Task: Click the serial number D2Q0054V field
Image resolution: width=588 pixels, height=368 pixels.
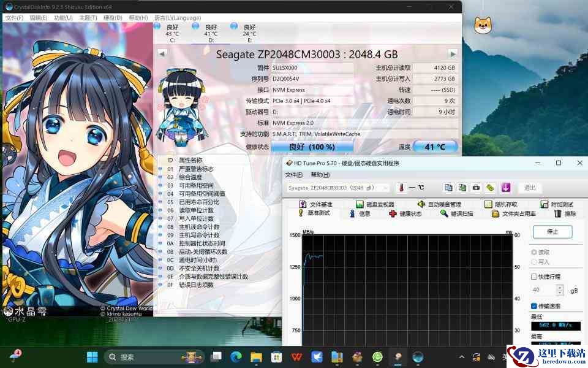Action: pos(312,79)
